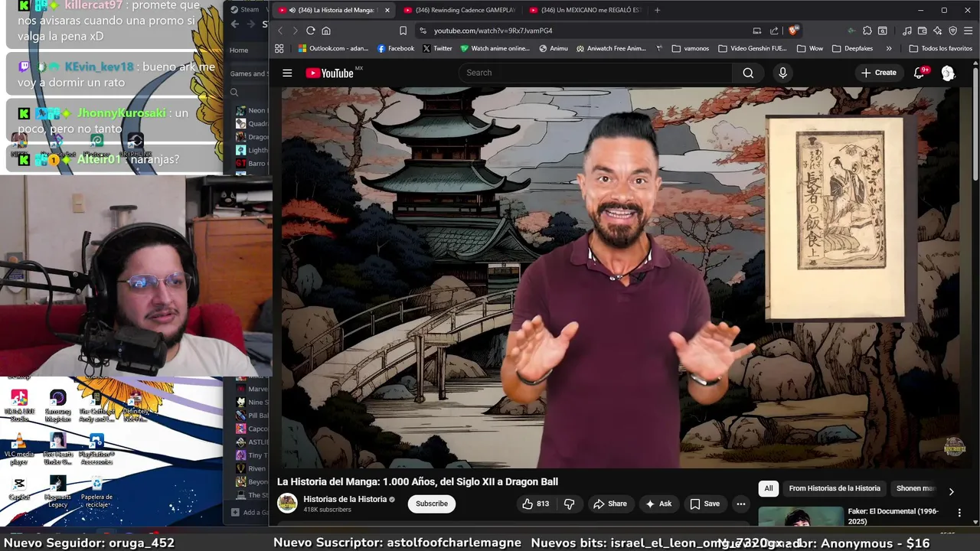The height and width of the screenshot is (551, 980).
Task: Reload the page in the browser
Action: point(310,31)
